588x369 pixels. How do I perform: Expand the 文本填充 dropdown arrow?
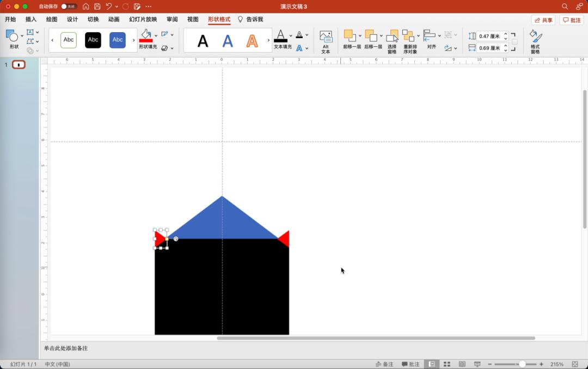[291, 36]
